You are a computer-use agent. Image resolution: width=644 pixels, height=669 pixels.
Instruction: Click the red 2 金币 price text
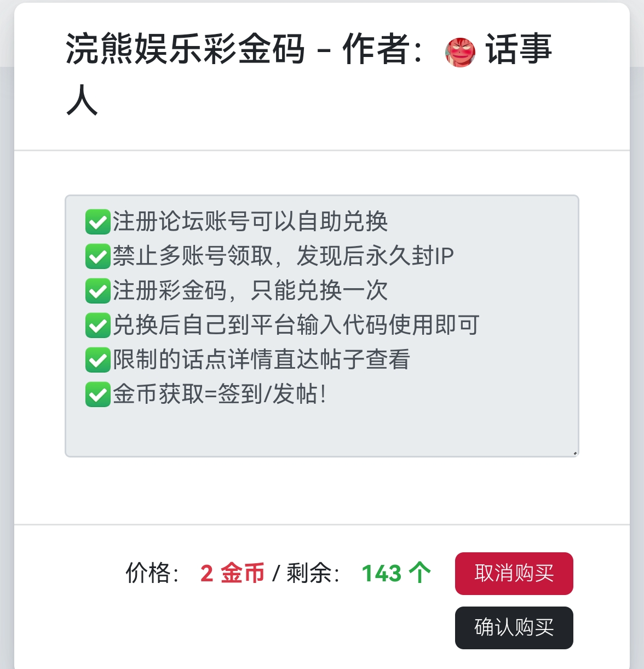coord(232,574)
